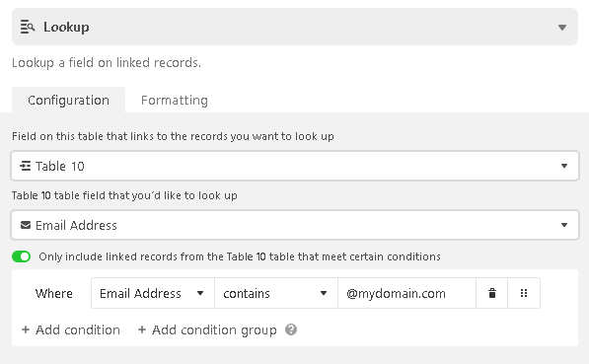Viewport: 589px width, 364px height.
Task: Delete the Email Address condition with trash icon
Action: coord(492,293)
